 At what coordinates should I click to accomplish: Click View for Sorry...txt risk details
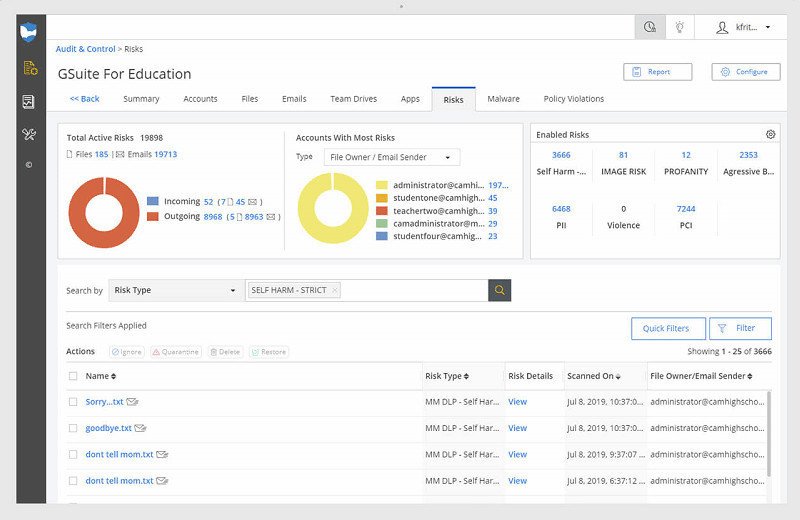coord(517,402)
